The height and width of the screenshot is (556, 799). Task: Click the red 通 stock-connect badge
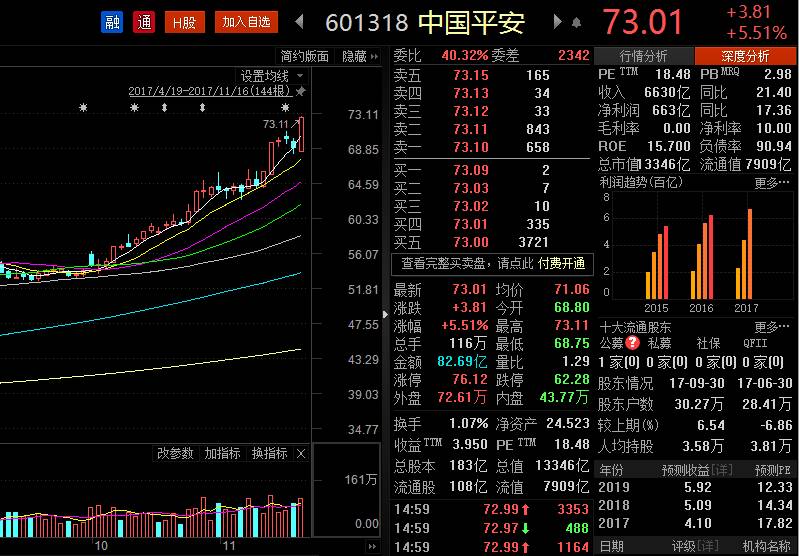tap(144, 22)
